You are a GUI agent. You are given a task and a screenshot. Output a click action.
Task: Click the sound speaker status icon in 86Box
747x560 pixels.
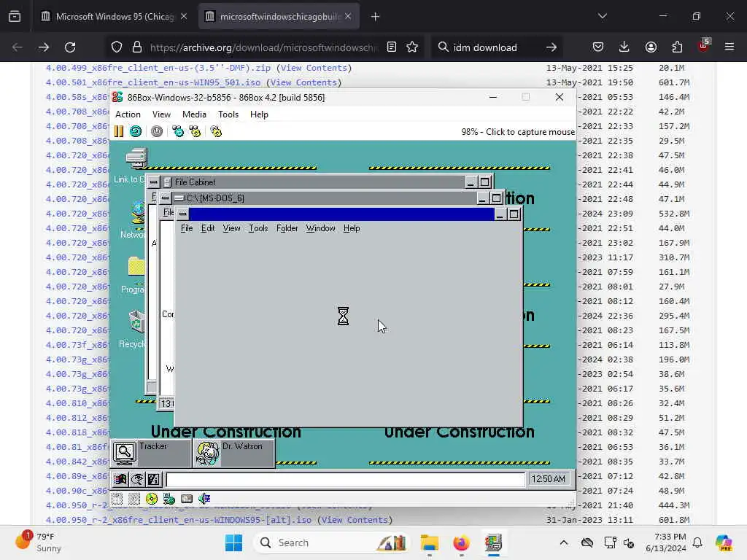[x=204, y=499]
